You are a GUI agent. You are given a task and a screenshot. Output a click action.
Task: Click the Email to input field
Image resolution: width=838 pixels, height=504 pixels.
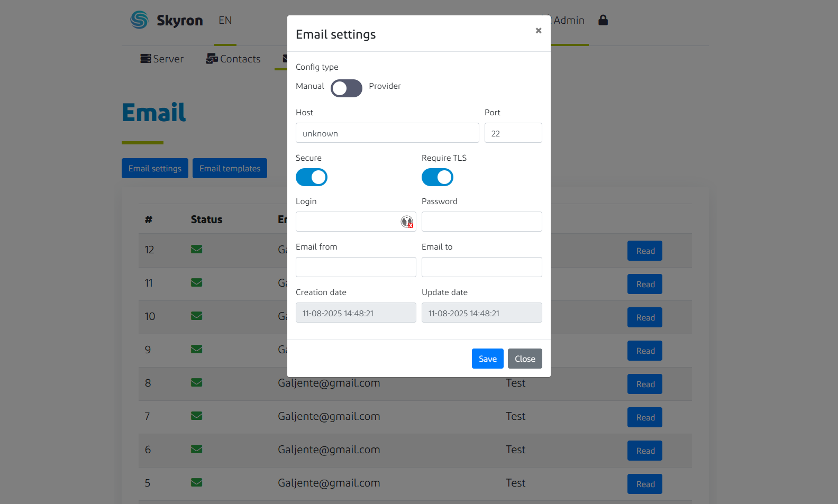coord(482,267)
